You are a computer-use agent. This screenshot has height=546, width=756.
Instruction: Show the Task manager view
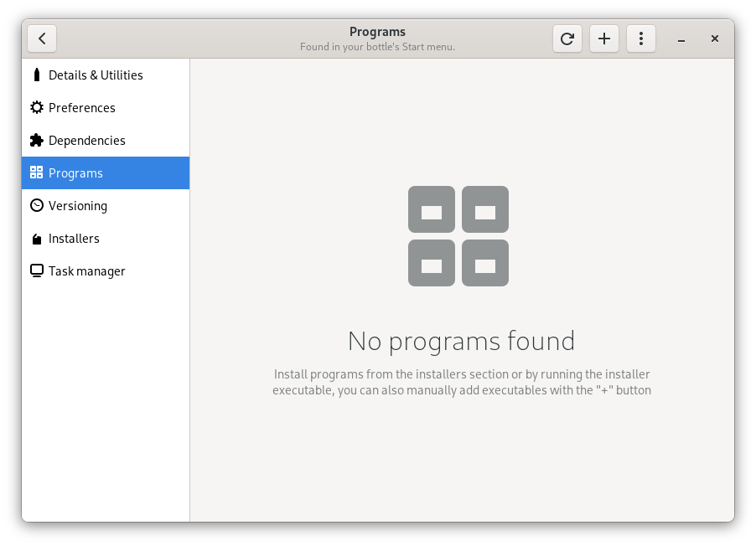click(x=87, y=271)
